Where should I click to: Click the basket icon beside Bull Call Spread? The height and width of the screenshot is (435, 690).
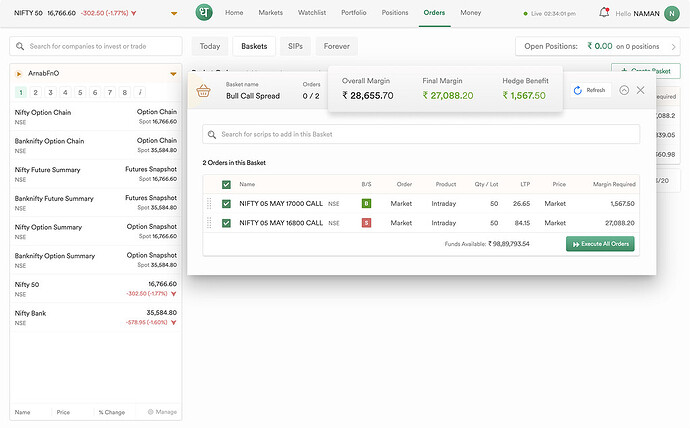(x=203, y=91)
